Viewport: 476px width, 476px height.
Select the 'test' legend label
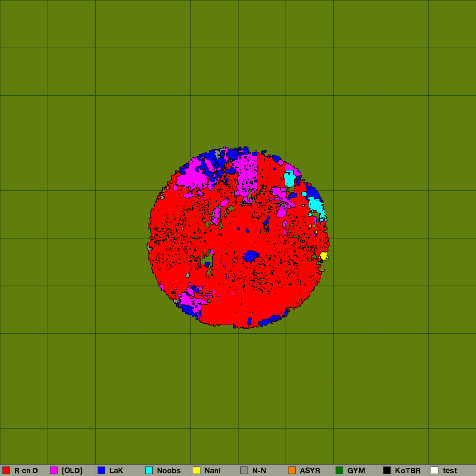coord(450,471)
